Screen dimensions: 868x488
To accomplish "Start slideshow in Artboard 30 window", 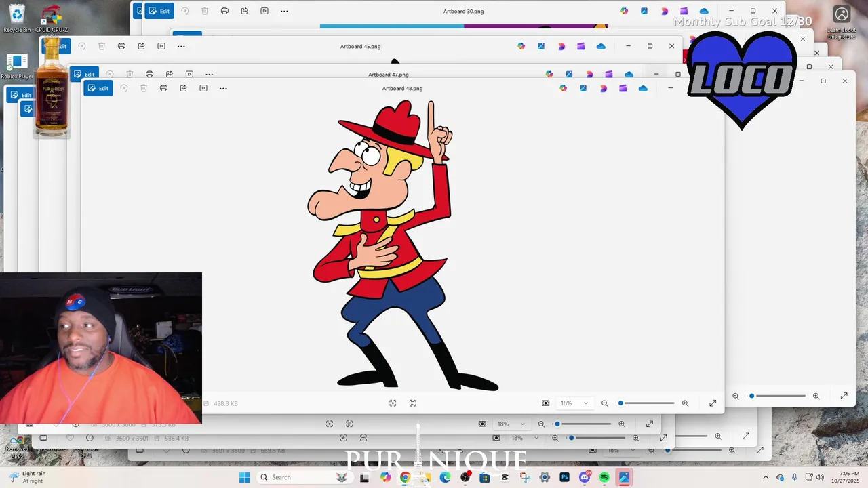I will coord(264,11).
